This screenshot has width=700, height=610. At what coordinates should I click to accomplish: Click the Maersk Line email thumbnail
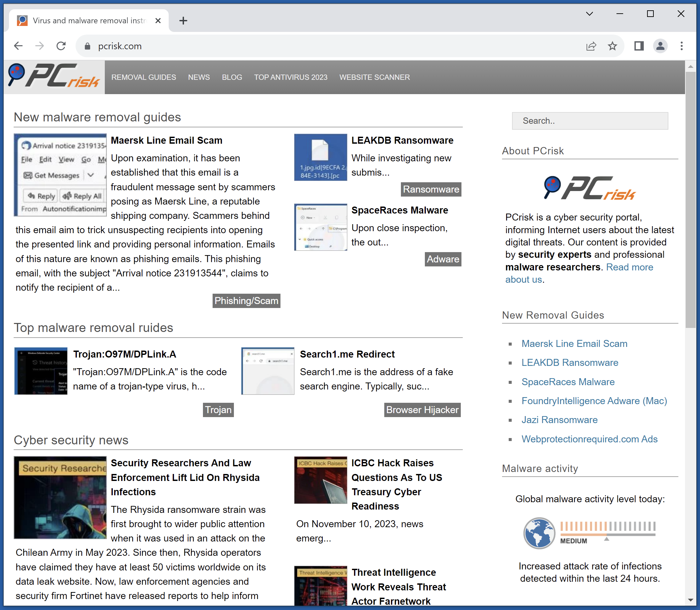(x=60, y=175)
